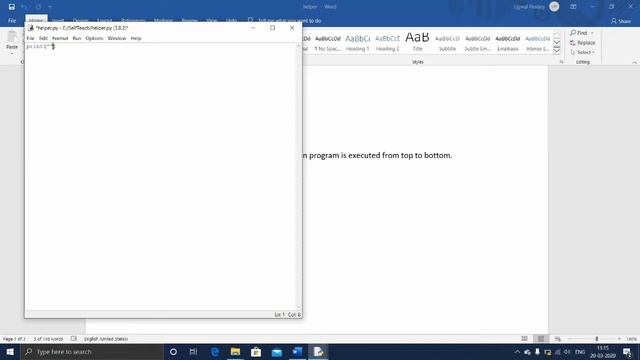Click IDLE editor vertical scrollbar

tap(298, 176)
